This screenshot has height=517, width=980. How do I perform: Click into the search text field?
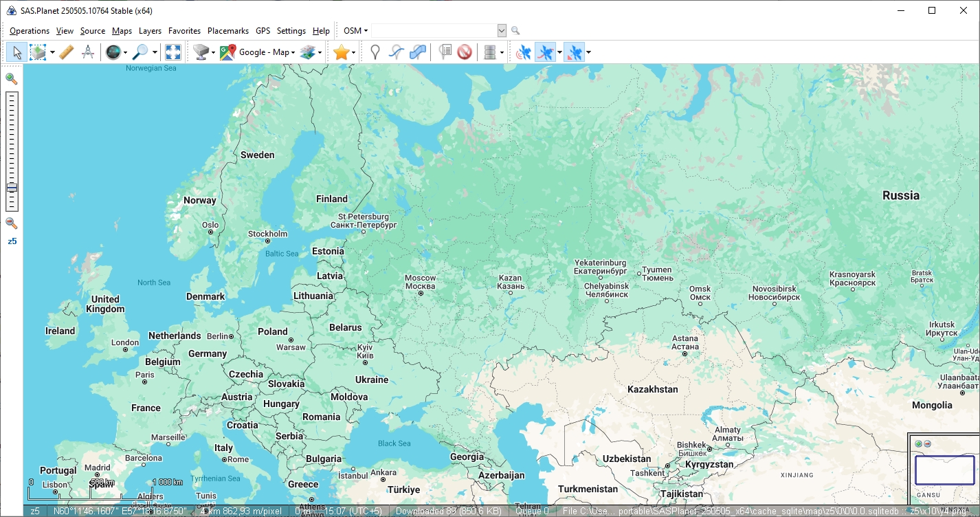coord(433,31)
